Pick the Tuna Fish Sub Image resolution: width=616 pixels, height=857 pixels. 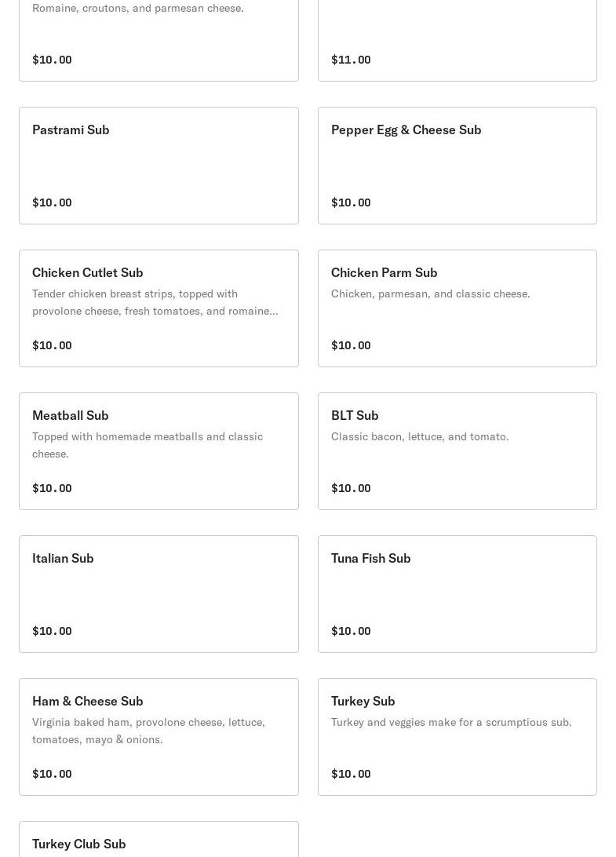tap(457, 594)
